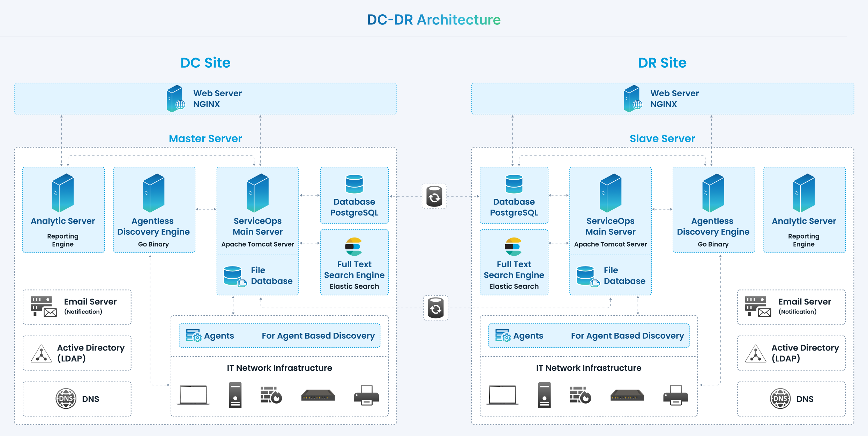The image size is (868, 436).
Task: Click the DC Site DNS globe icon
Action: [66, 398]
